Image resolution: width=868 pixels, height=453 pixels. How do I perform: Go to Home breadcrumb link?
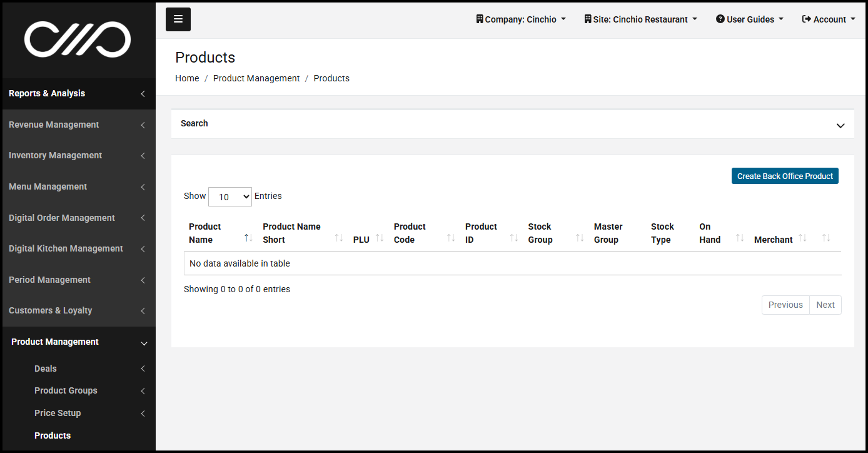187,78
